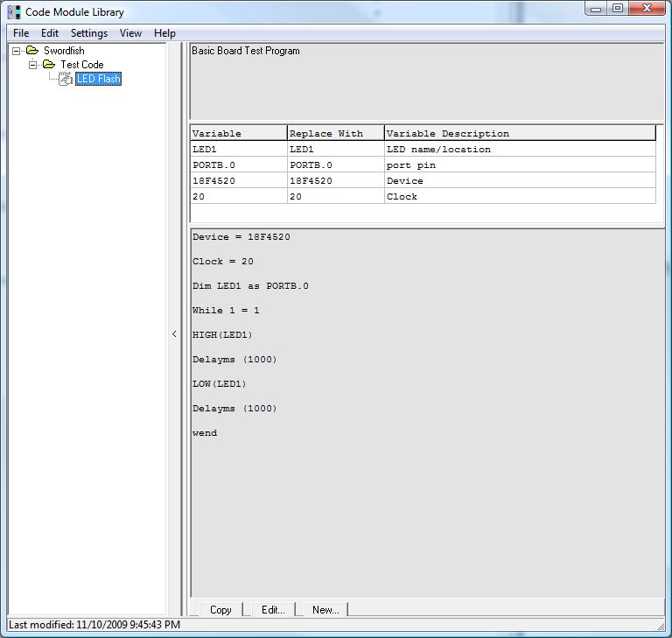The image size is (672, 638).
Task: Click the Last modified status bar text
Action: click(x=94, y=624)
